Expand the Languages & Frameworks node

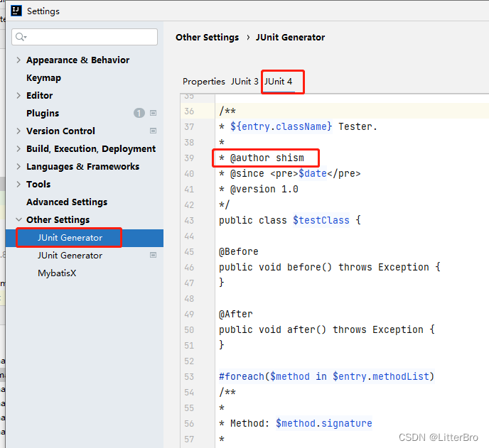pyautogui.click(x=18, y=166)
